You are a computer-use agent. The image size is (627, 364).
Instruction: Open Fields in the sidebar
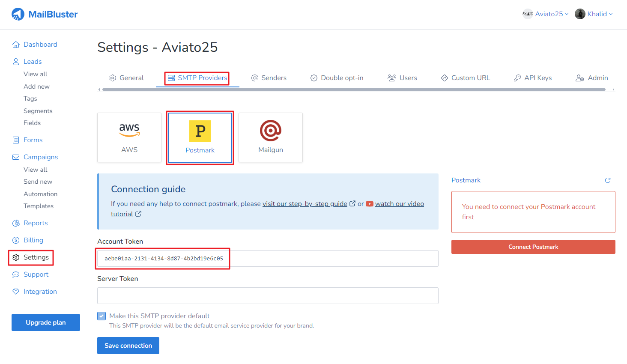point(32,123)
